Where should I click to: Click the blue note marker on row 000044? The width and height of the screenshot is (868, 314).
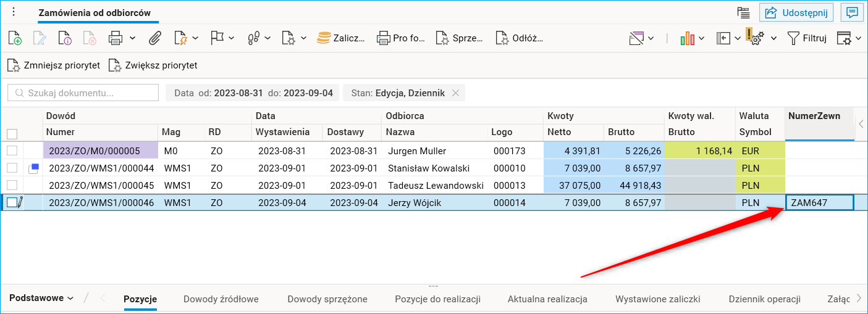33,168
